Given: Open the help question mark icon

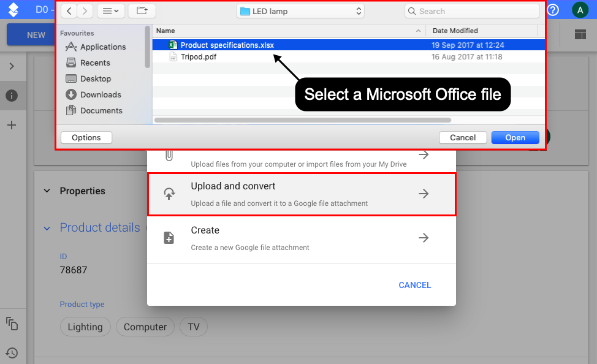Looking at the screenshot, I should pyautogui.click(x=553, y=10).
